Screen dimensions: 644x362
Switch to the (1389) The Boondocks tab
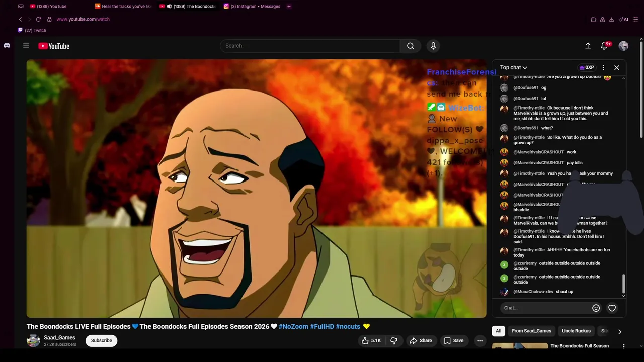click(x=188, y=6)
